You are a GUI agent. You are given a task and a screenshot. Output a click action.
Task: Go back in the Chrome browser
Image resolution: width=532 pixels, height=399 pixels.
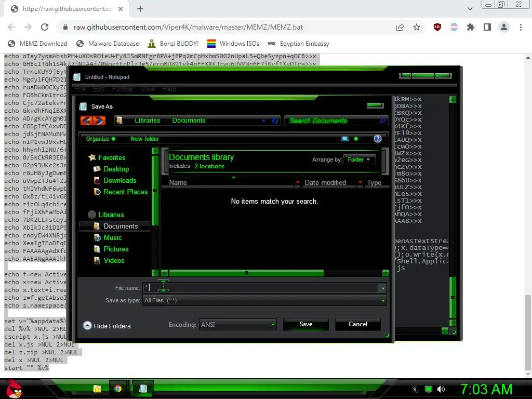11,27
